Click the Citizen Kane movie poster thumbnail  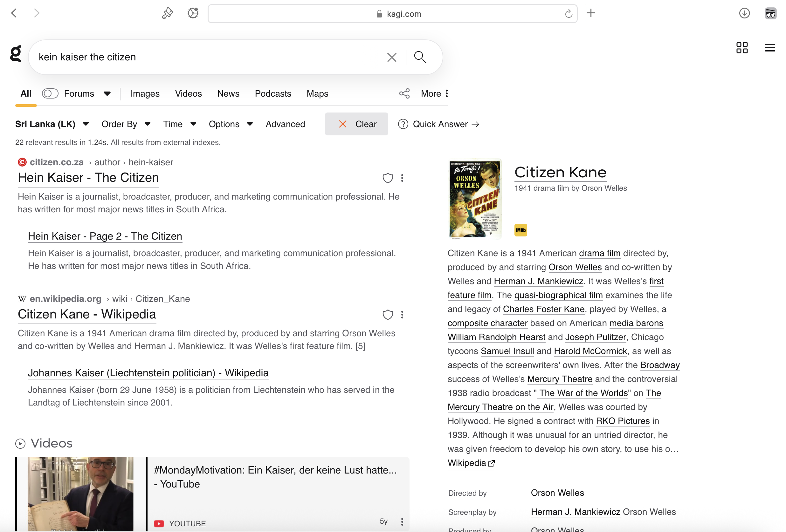(474, 198)
